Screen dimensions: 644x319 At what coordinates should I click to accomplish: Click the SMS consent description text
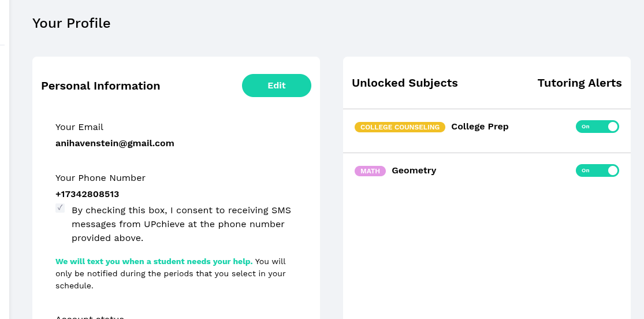[181, 224]
